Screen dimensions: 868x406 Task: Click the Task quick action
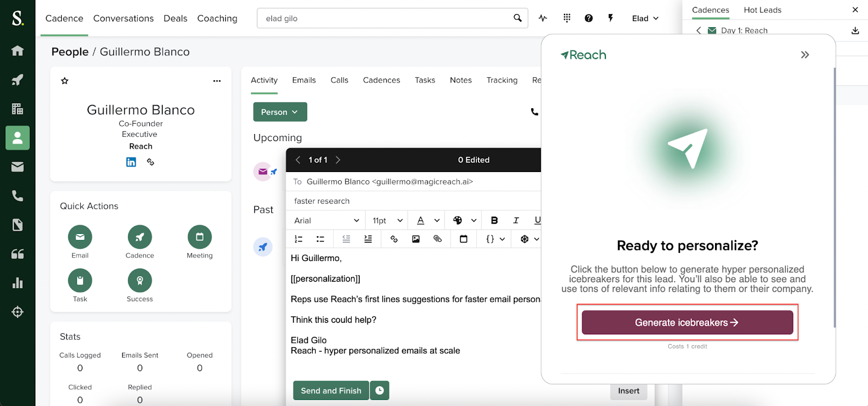[80, 280]
